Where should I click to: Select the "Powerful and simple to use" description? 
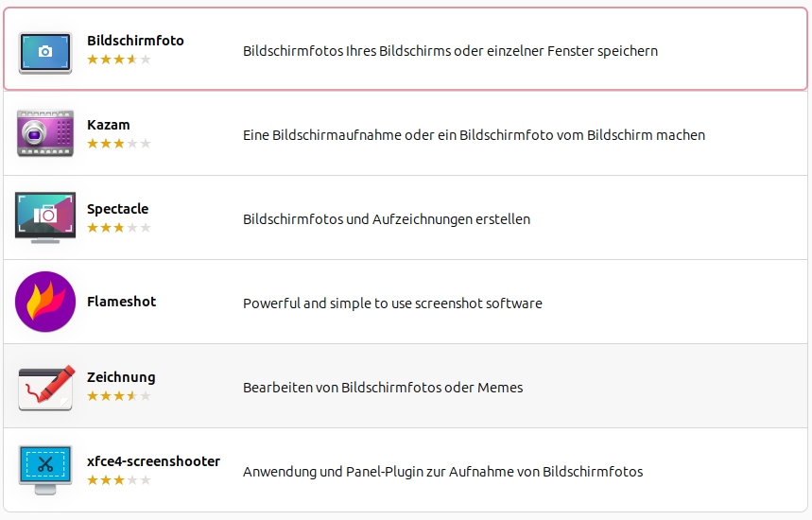pyautogui.click(x=392, y=303)
